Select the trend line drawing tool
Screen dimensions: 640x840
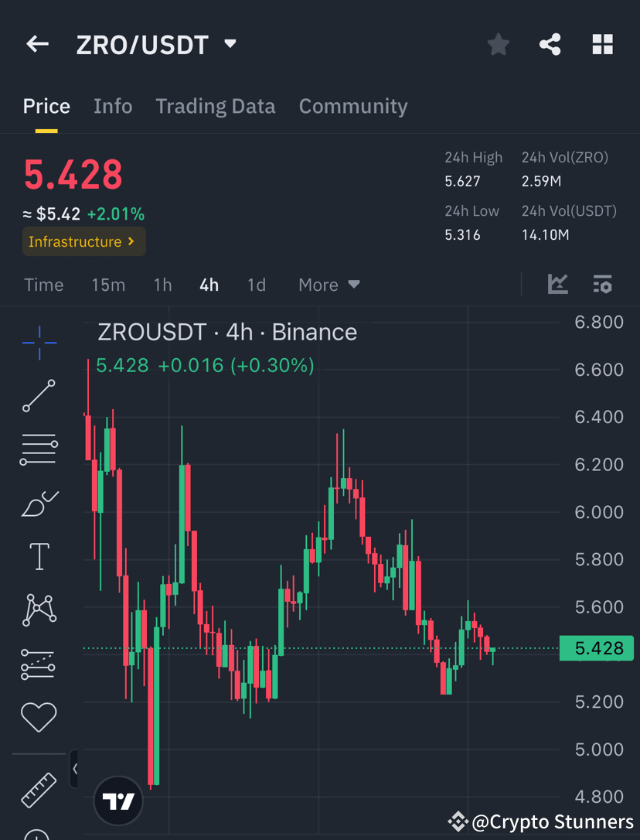[x=39, y=396]
